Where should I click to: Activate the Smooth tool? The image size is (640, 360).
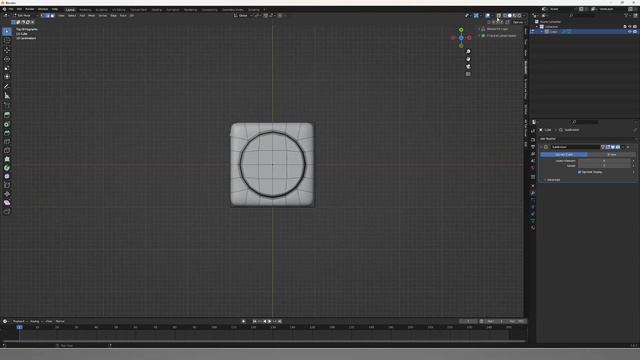point(7,176)
